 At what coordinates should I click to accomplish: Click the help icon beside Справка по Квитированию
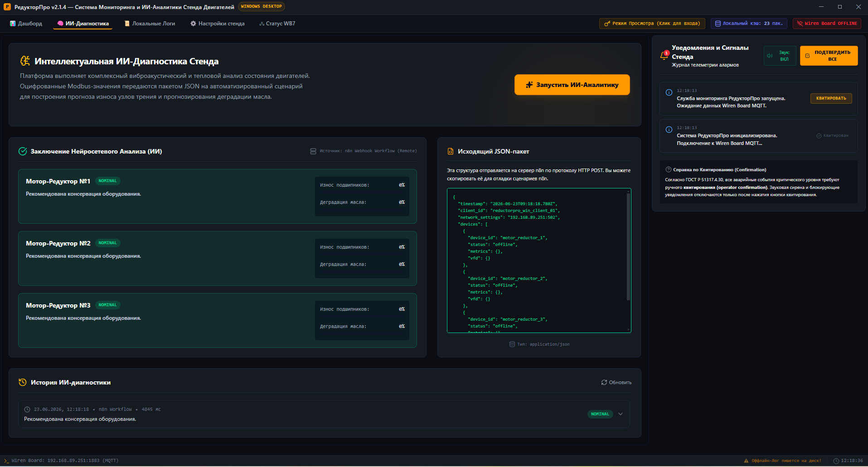coord(668,169)
